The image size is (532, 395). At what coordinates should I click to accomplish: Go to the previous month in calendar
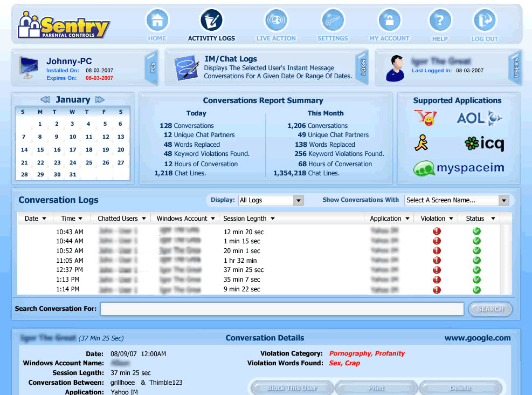tap(45, 99)
